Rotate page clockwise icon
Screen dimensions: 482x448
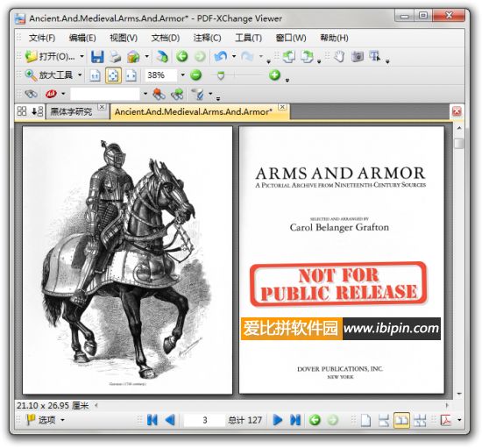[x=307, y=57]
